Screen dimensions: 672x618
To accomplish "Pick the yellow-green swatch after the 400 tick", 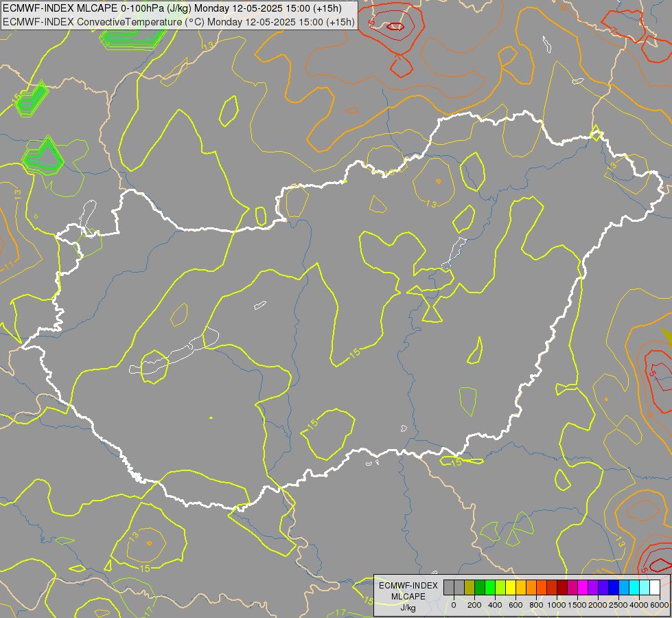I will [500, 587].
